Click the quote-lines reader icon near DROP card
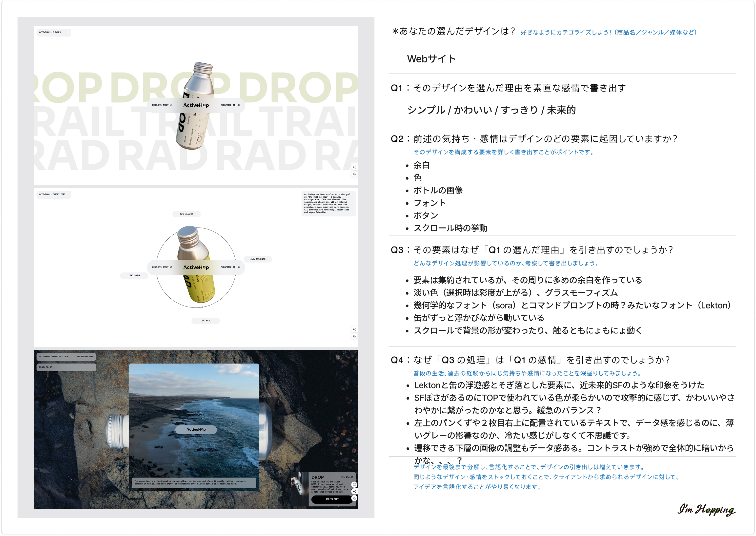 coord(354,484)
